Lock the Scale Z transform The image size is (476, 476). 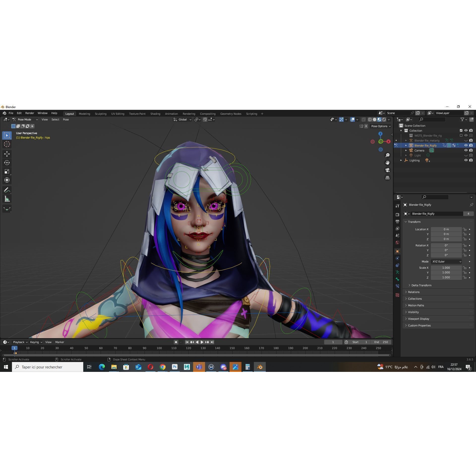point(465,277)
